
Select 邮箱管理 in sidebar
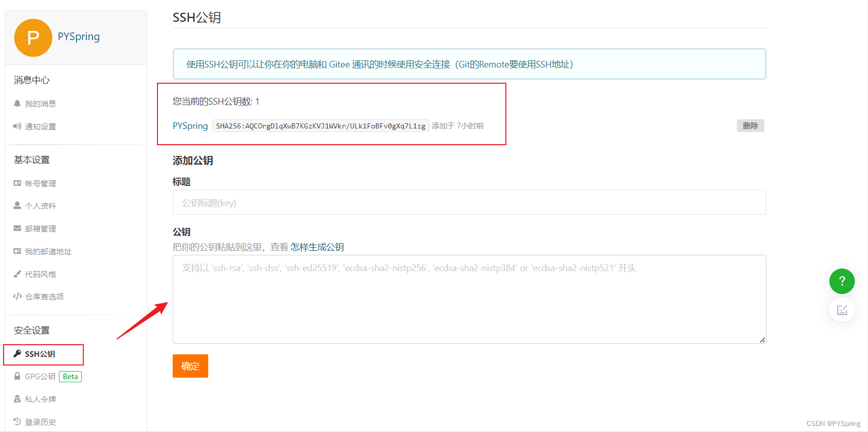click(x=40, y=228)
